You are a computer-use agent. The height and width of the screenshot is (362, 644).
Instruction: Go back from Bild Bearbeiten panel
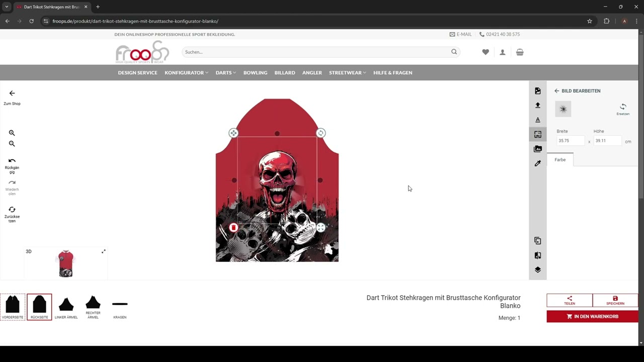(x=556, y=91)
